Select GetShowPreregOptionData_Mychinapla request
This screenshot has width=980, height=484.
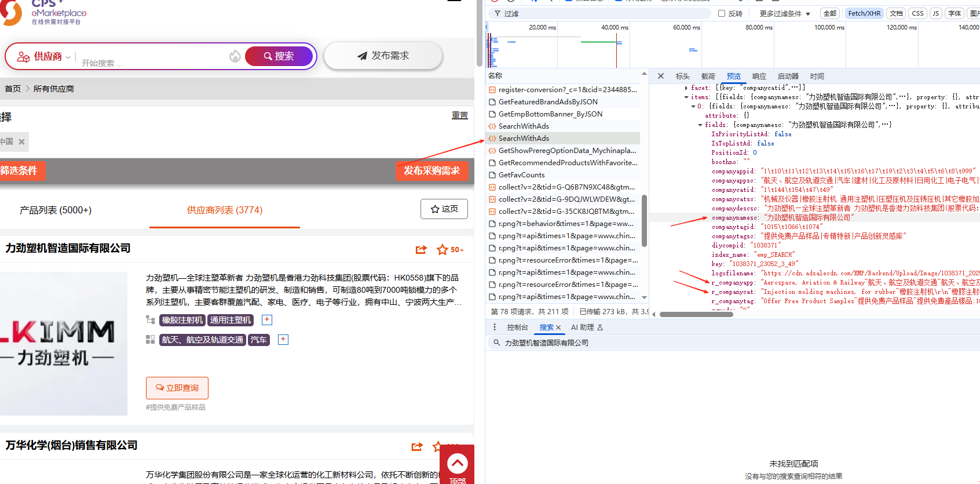click(563, 151)
